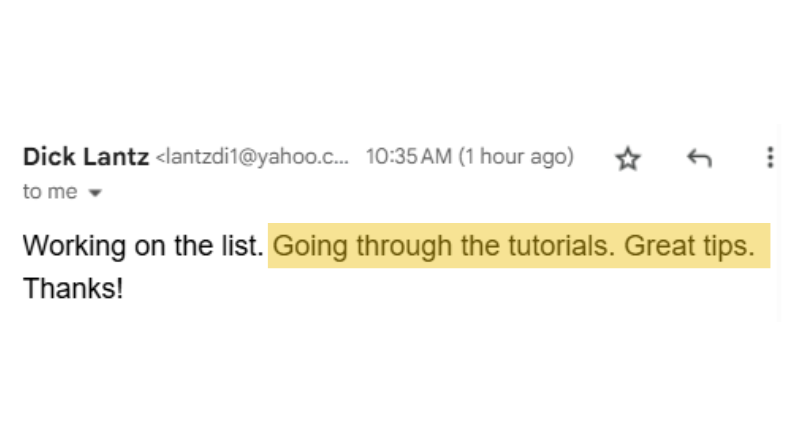Viewport: 792px width, 445px height.
Task: Click the 10:35 AM timestamp
Action: [408, 157]
